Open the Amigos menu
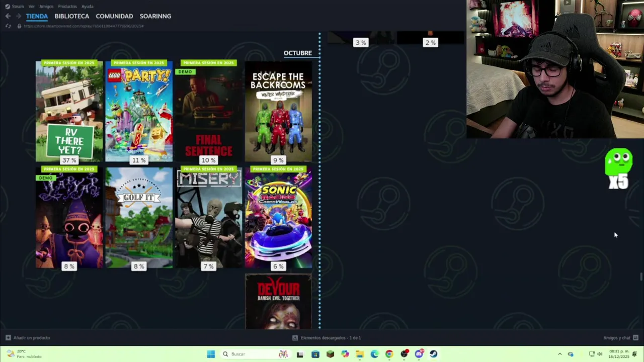 click(46, 7)
